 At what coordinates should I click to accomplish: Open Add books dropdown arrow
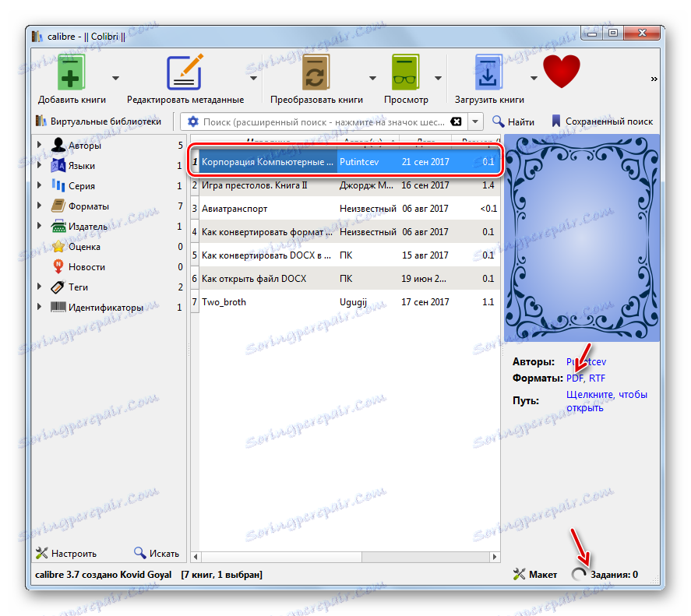(115, 79)
